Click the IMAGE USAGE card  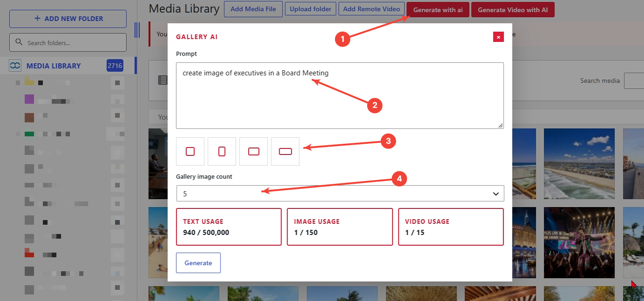(x=340, y=227)
